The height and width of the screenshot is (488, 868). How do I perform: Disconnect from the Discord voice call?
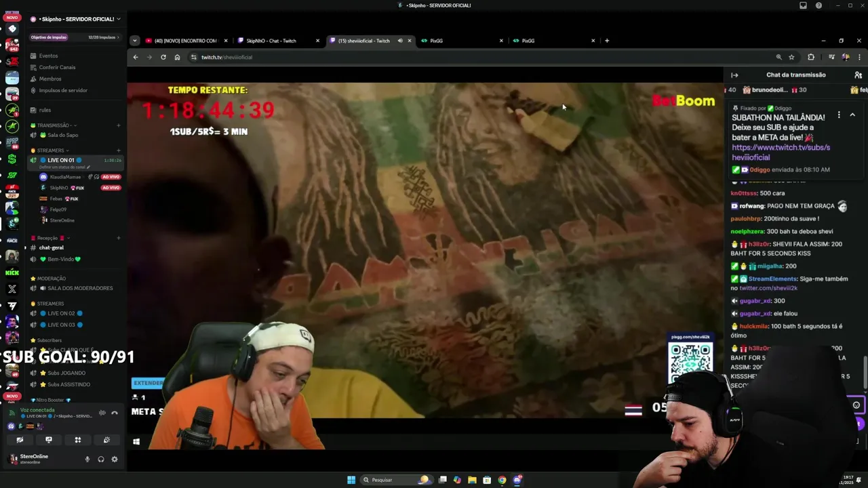(115, 413)
